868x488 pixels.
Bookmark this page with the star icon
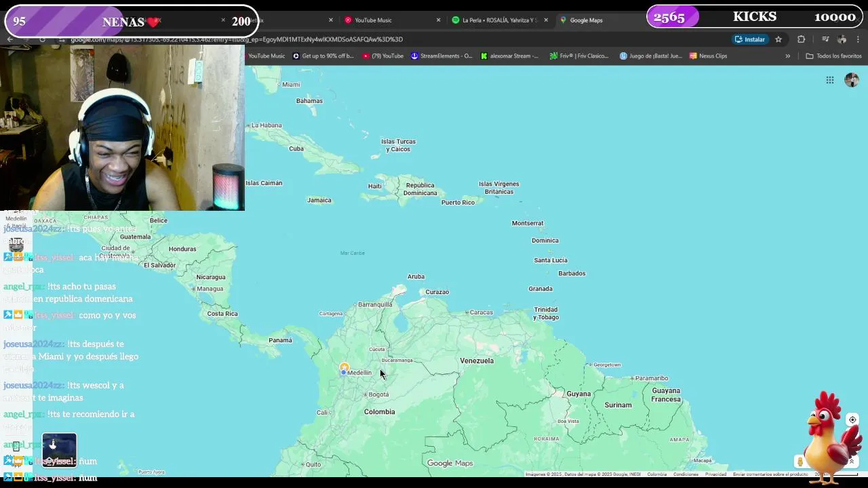click(x=778, y=39)
